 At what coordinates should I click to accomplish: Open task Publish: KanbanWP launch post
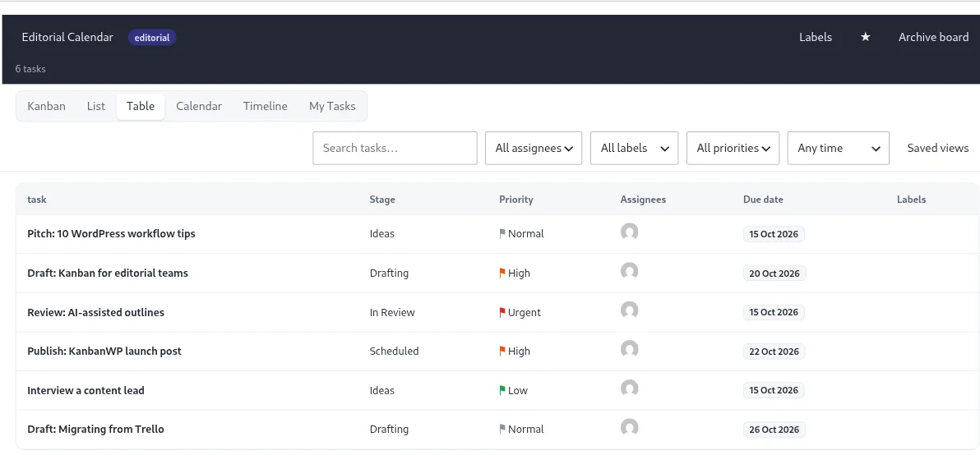pyautogui.click(x=104, y=352)
